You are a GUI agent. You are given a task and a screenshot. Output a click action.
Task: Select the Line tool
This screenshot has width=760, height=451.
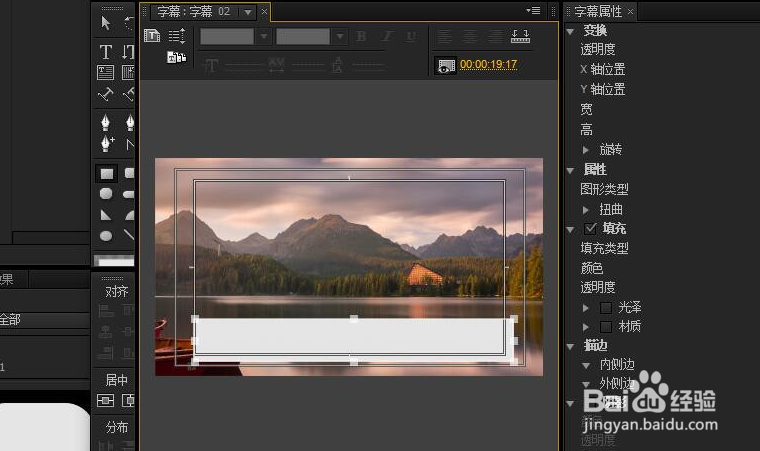tap(128, 235)
